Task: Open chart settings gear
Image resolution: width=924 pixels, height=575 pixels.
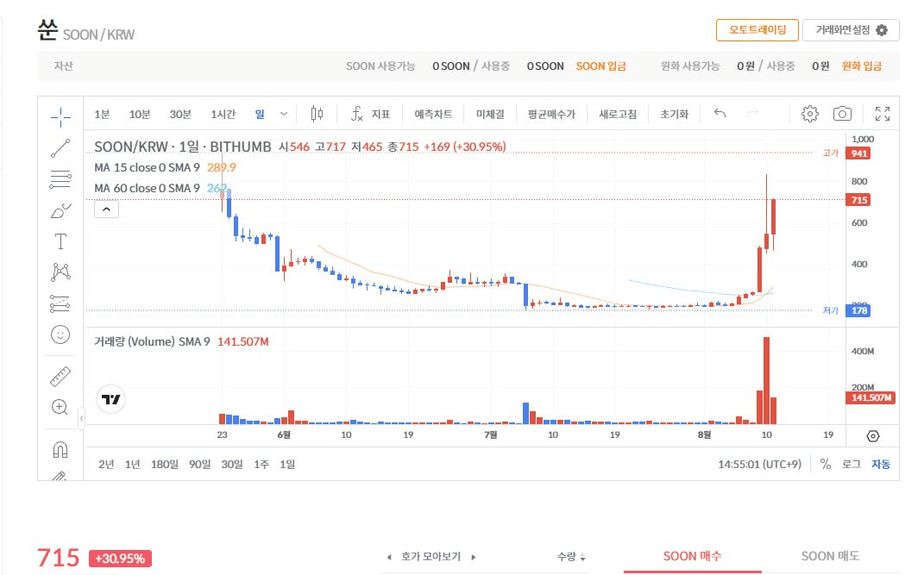Action: [809, 114]
